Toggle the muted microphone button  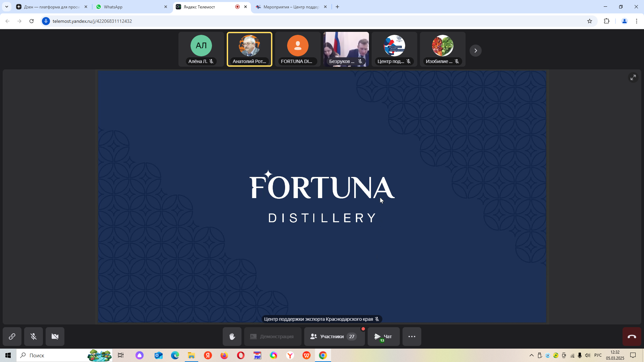(34, 336)
